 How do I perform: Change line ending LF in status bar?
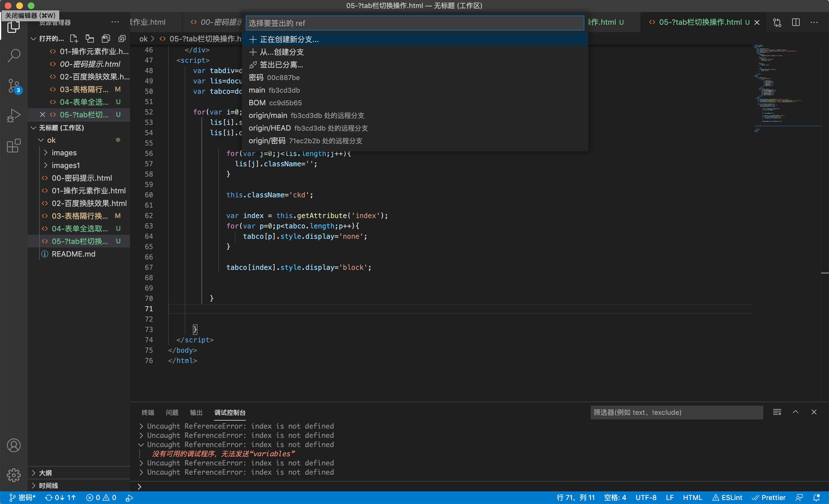point(670,498)
